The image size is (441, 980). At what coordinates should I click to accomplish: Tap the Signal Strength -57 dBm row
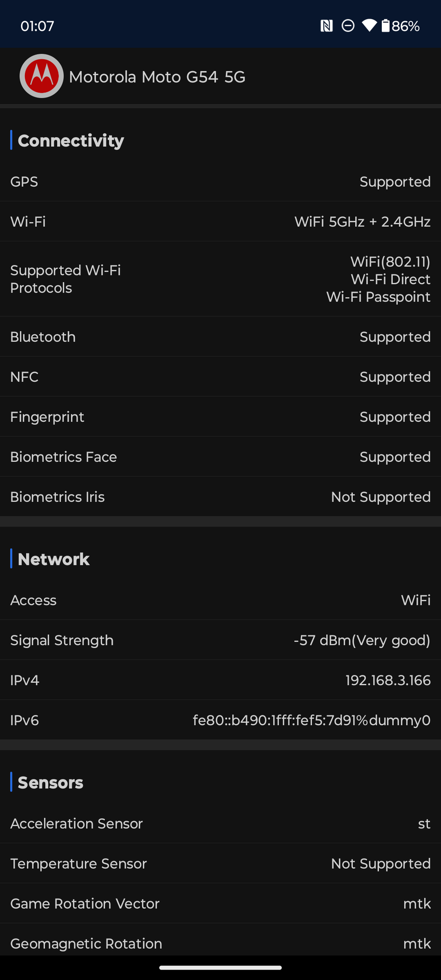pyautogui.click(x=220, y=640)
